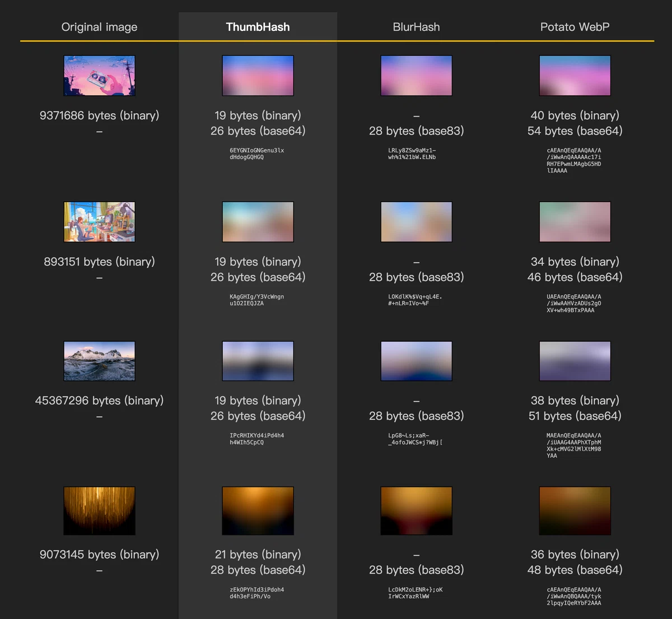Click the Original image column header

point(99,27)
